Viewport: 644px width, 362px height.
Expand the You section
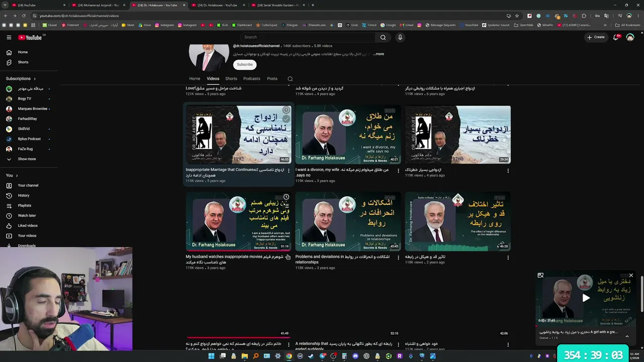click(12, 175)
